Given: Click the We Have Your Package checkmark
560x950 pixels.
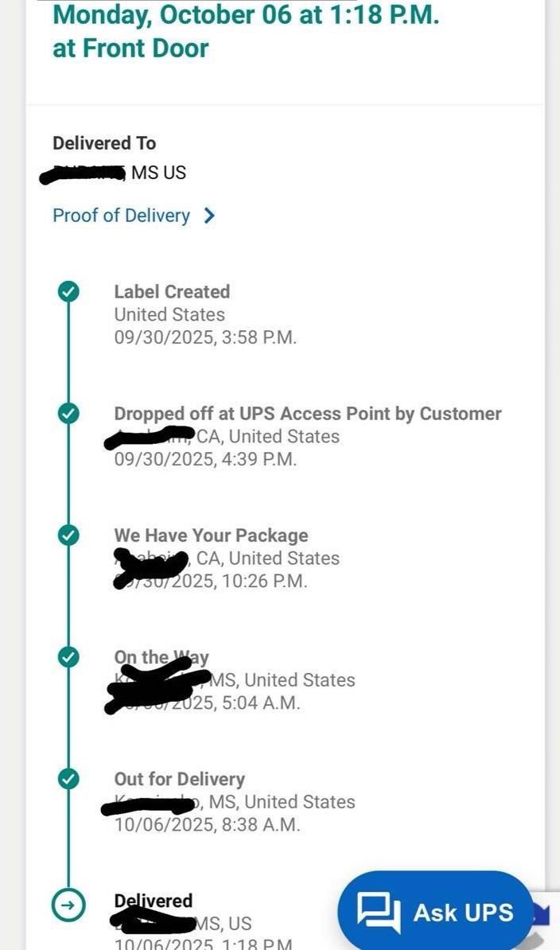Looking at the screenshot, I should click(x=68, y=535).
